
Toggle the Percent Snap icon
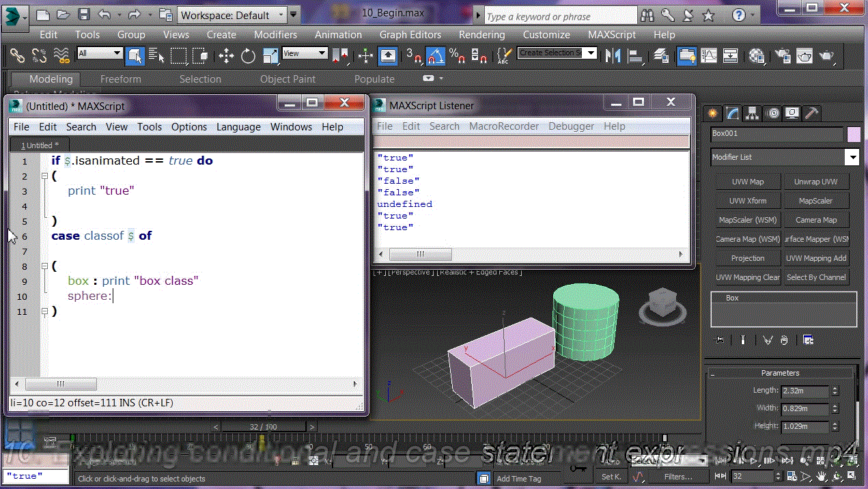pos(458,55)
